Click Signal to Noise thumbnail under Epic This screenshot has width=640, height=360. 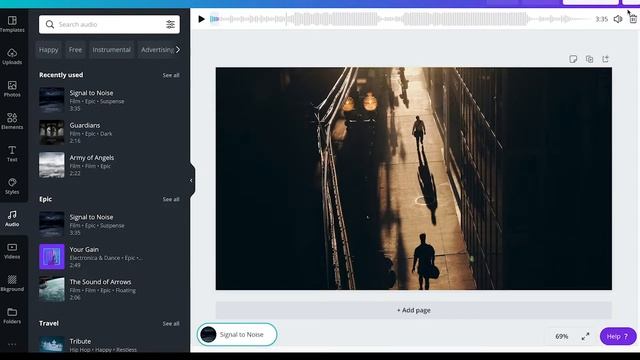click(x=52, y=224)
